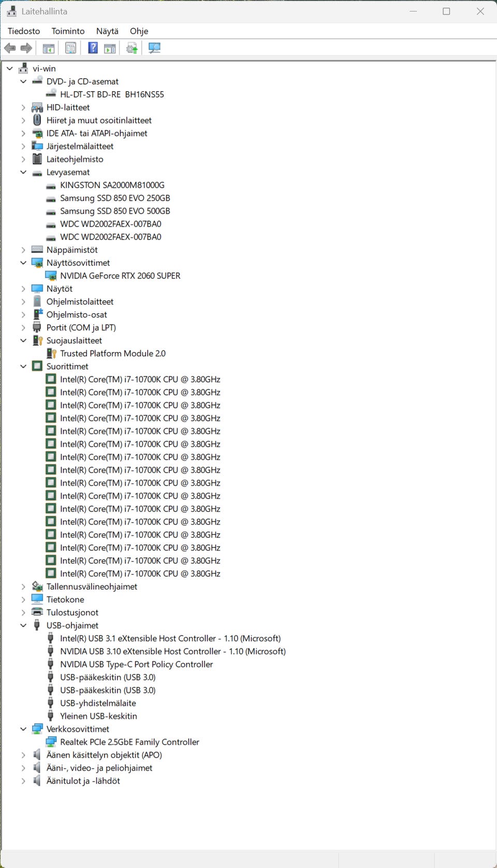
Task: Toggle the console tree toolbar icon
Action: point(49,48)
